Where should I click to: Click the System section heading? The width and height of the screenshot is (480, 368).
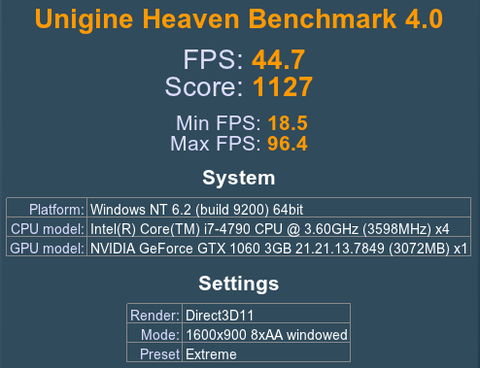point(239,178)
